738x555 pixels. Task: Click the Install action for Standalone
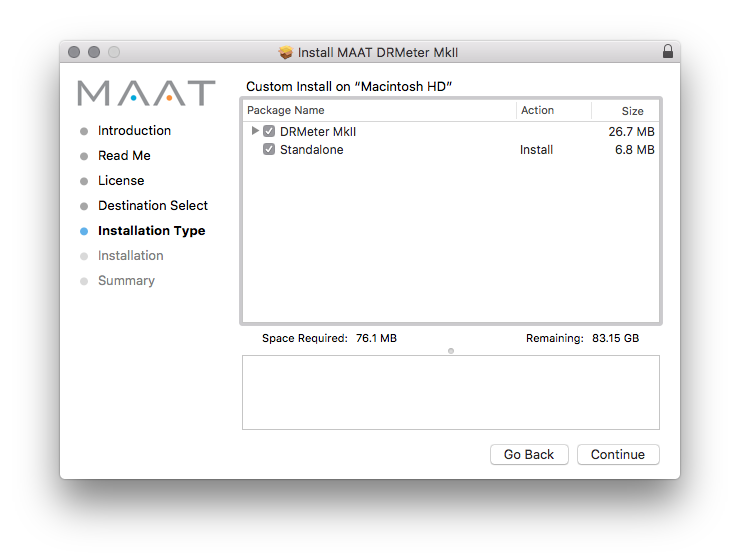[x=536, y=150]
